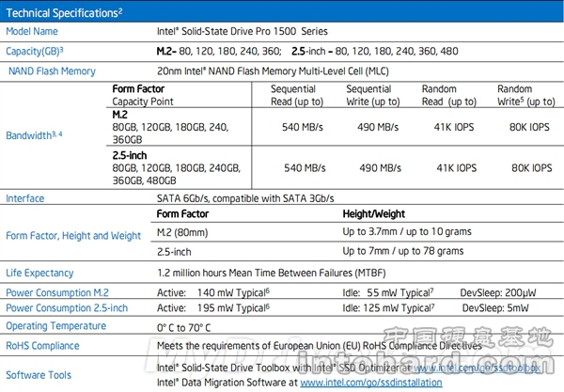Click the RoHS Compliance Directives description

[x=319, y=346]
